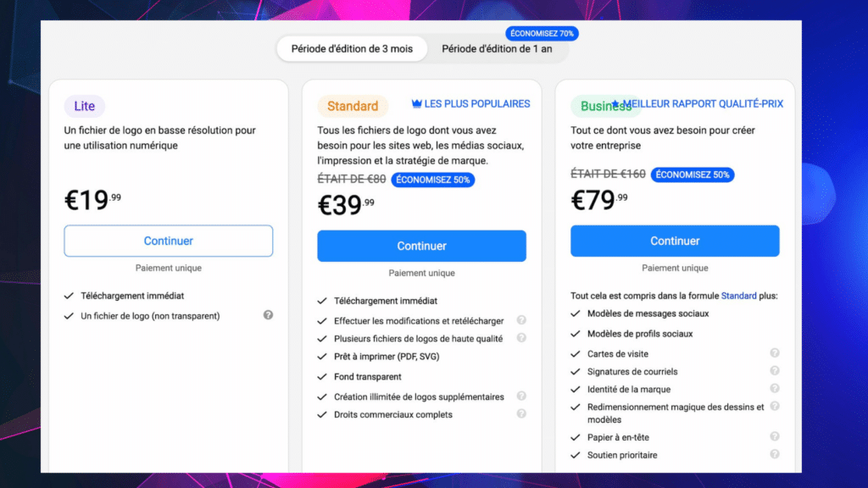This screenshot has height=488, width=868.
Task: Open help icon next to 'Cartes de visite'
Action: click(x=775, y=352)
